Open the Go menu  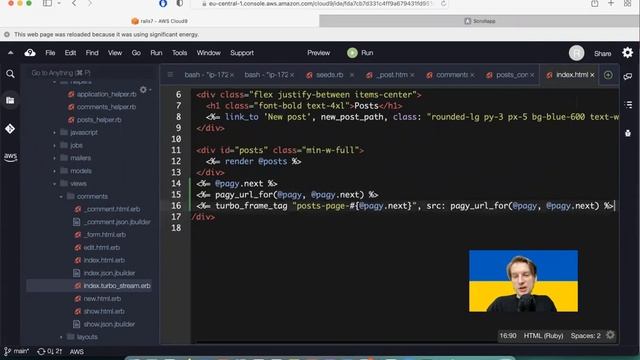click(136, 53)
